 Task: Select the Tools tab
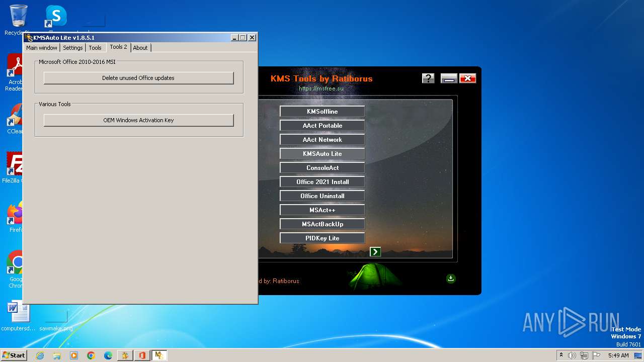pos(95,48)
